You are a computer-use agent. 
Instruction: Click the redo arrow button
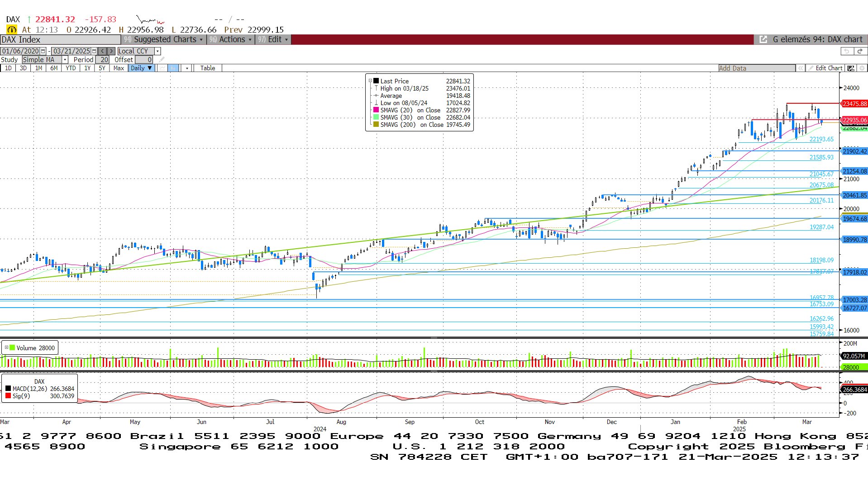860,51
